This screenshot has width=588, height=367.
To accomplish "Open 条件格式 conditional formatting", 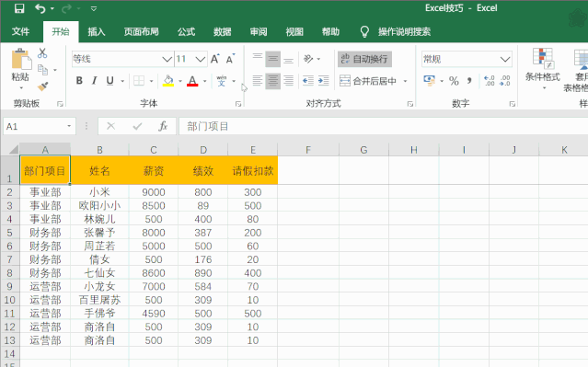I will pos(543,69).
